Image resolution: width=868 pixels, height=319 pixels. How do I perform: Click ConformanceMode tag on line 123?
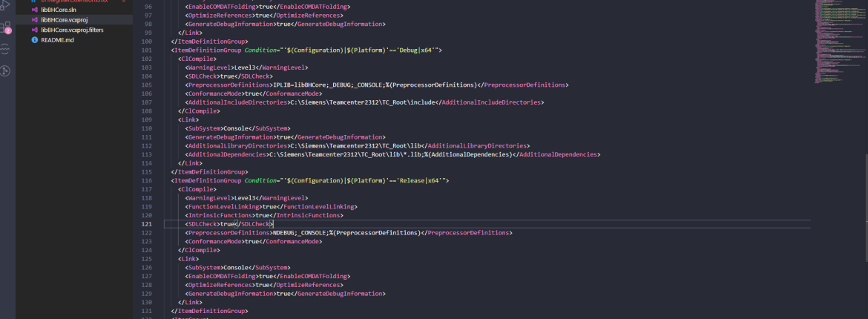pyautogui.click(x=215, y=241)
